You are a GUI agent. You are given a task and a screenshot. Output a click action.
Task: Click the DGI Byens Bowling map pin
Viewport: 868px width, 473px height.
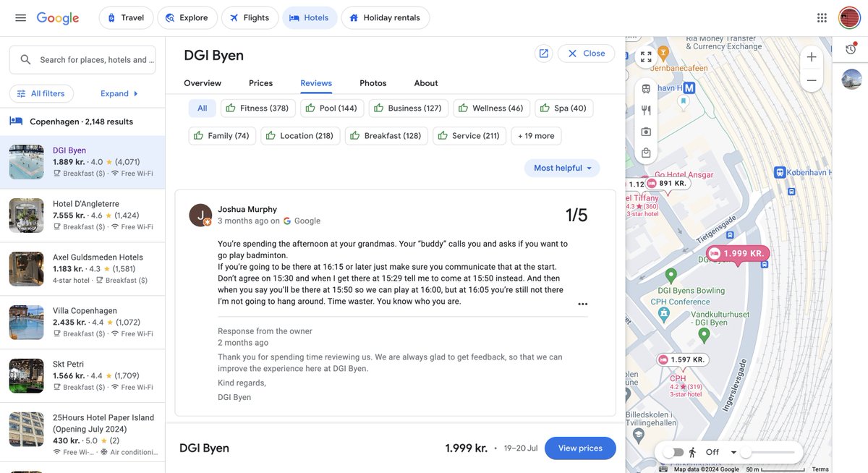(x=671, y=276)
